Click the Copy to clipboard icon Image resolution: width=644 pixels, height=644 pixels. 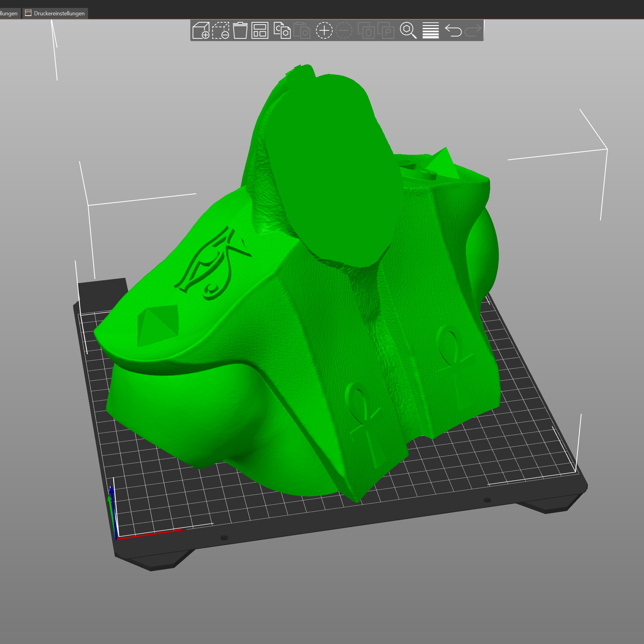[x=282, y=30]
